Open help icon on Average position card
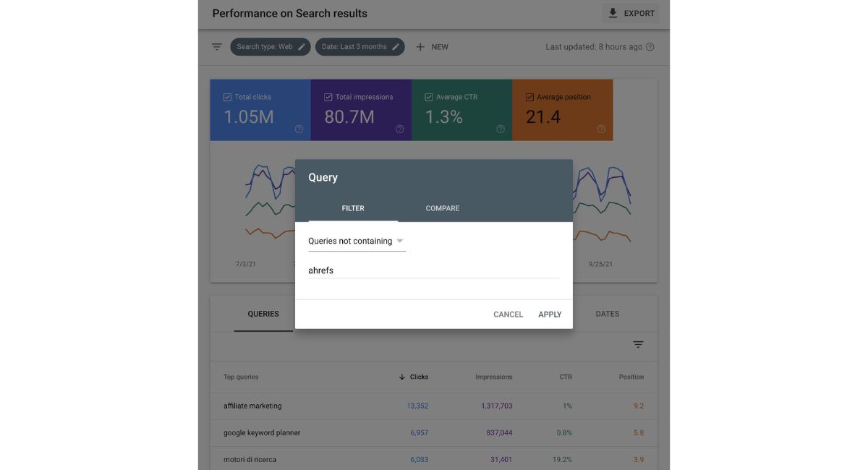Viewport: 868px width, 470px height. coord(601,129)
